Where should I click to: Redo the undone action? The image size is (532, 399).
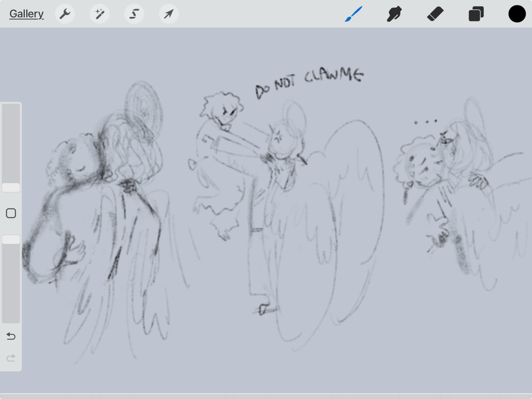tap(11, 358)
